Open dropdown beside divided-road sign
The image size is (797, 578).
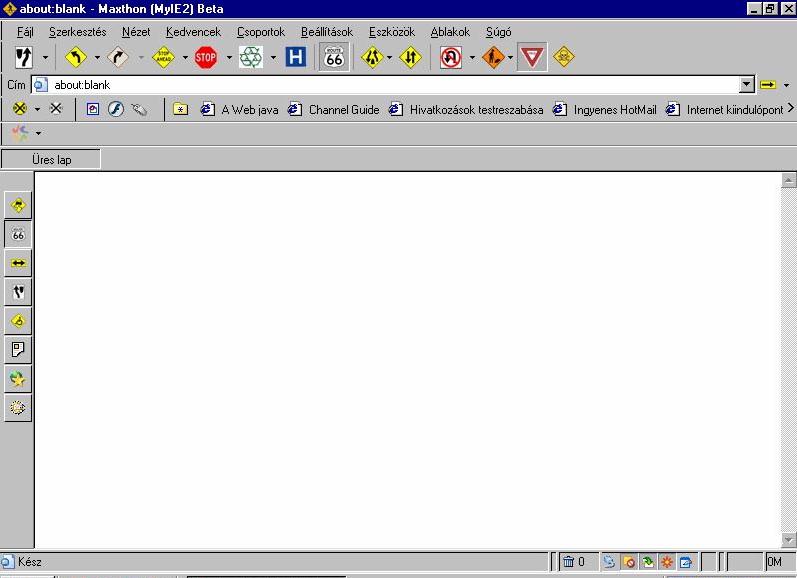pyautogui.click(x=389, y=57)
